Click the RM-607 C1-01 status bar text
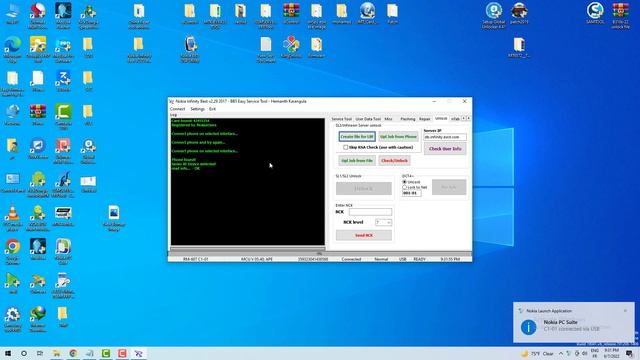This screenshot has width=640, height=360. point(196,259)
